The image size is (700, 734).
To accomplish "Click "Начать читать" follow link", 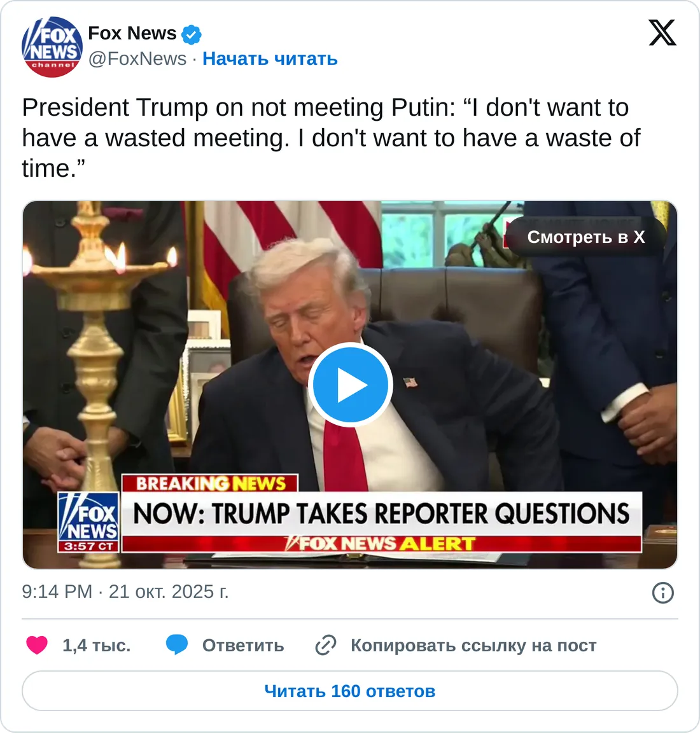I will tap(270, 59).
